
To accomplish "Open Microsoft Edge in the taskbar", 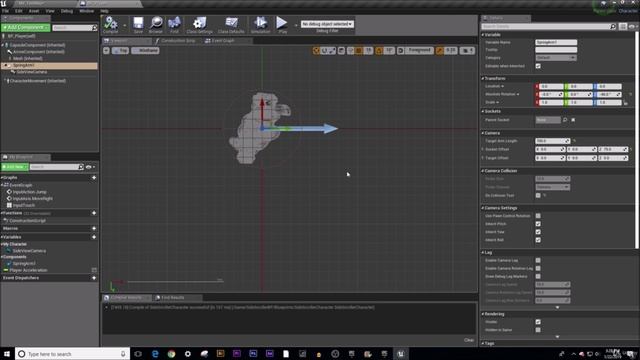I will [155, 354].
